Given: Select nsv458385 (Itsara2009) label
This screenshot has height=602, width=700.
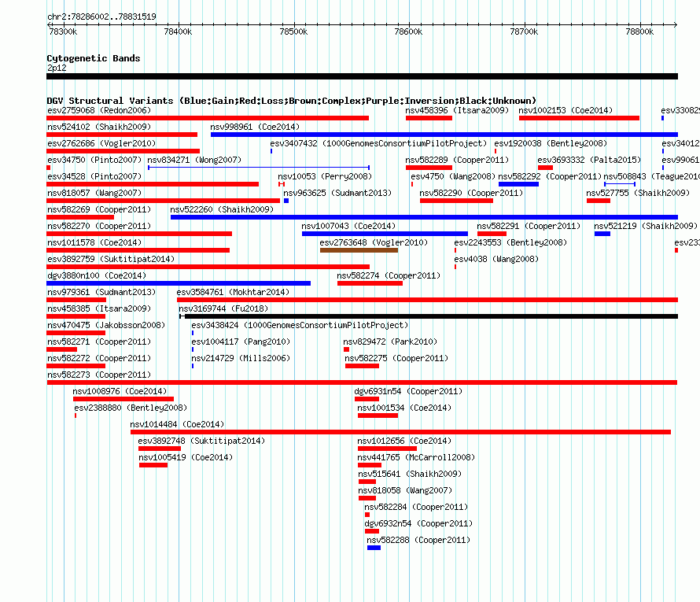Looking at the screenshot, I should (x=99, y=308).
